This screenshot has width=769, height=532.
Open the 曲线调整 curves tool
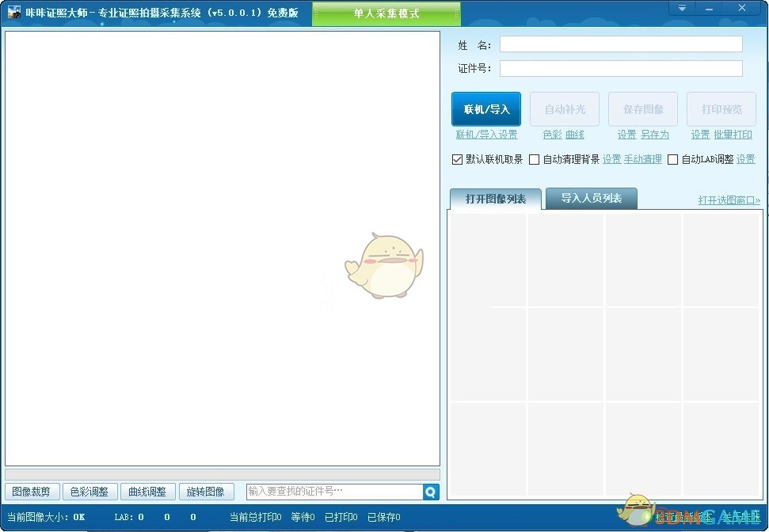tap(147, 491)
